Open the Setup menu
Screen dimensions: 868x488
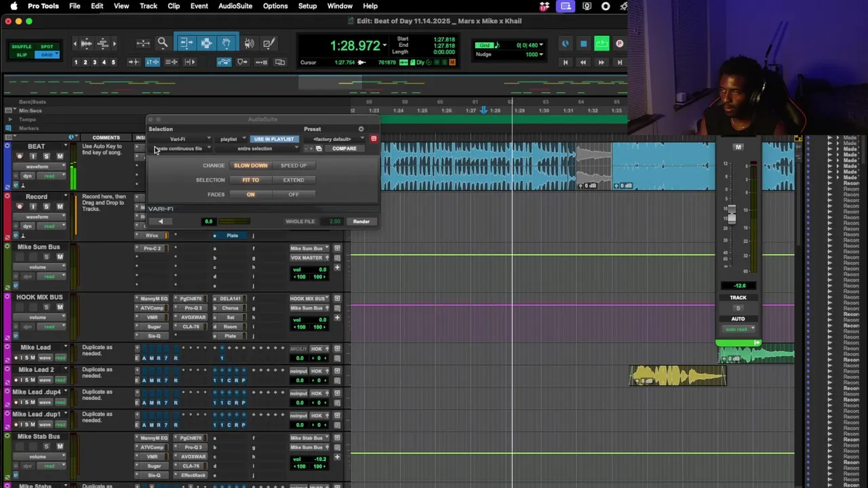tap(307, 6)
